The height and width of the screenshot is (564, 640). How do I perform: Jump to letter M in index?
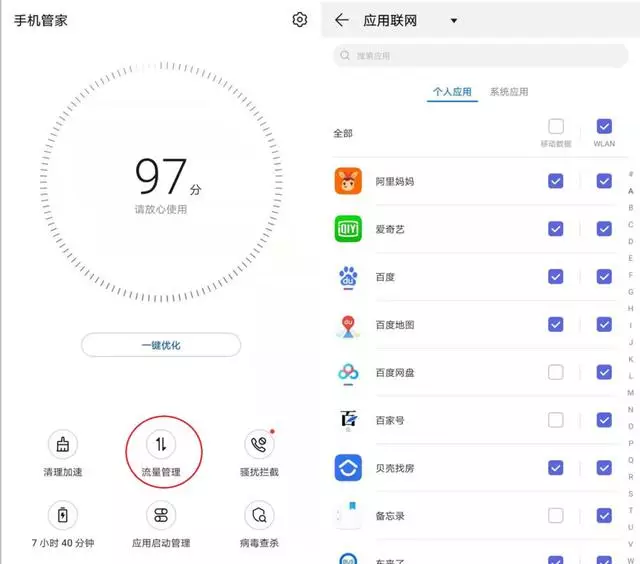click(631, 393)
